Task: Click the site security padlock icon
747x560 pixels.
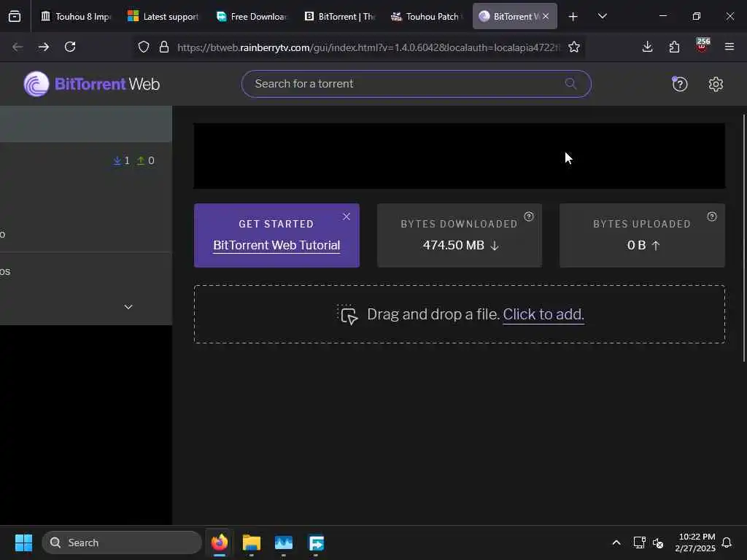Action: [x=164, y=47]
